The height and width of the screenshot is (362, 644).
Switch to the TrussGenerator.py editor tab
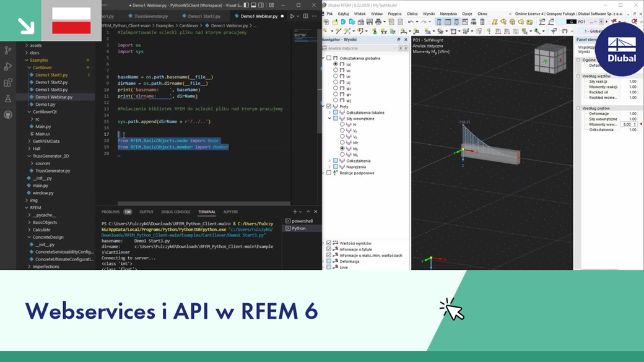[x=150, y=16]
